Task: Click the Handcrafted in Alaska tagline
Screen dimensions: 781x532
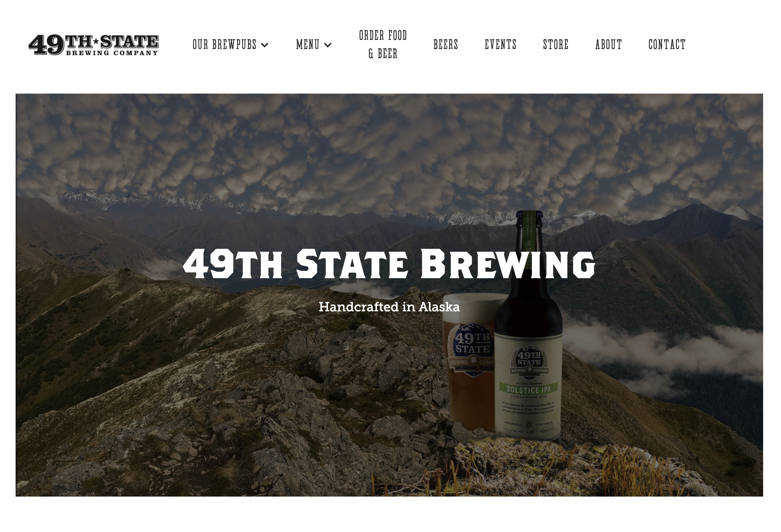Action: tap(389, 307)
